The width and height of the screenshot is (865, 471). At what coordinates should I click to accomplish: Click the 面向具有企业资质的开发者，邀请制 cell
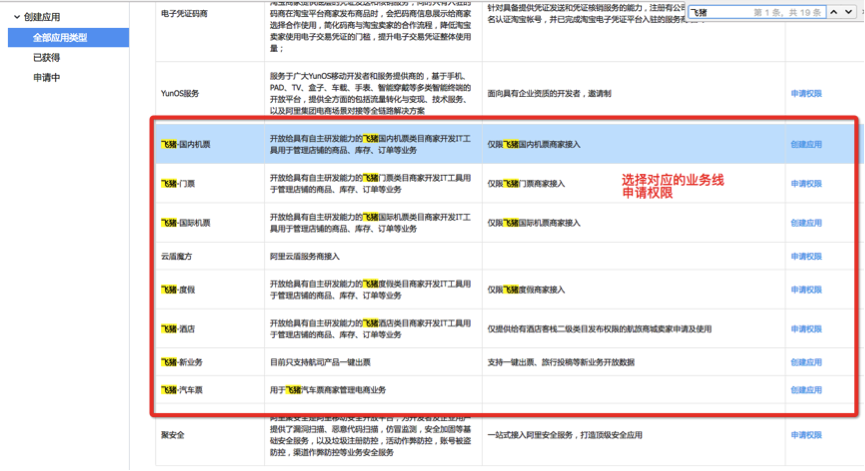click(x=549, y=94)
